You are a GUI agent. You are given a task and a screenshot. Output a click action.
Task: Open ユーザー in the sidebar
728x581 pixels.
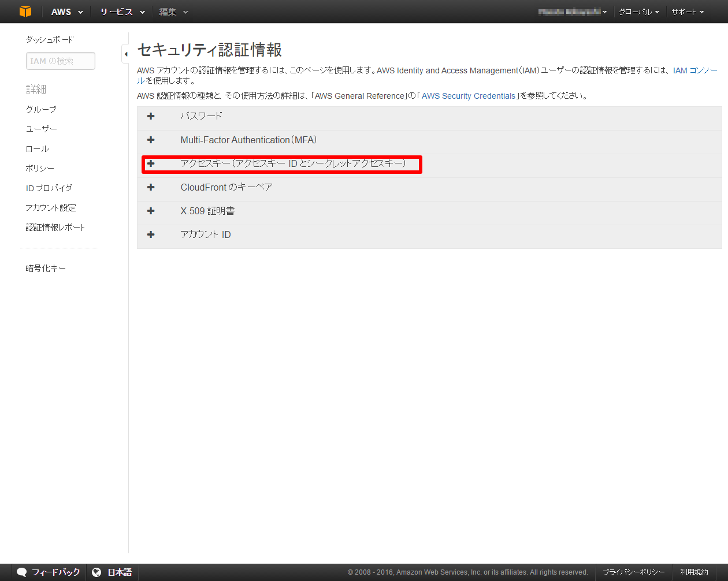(42, 129)
